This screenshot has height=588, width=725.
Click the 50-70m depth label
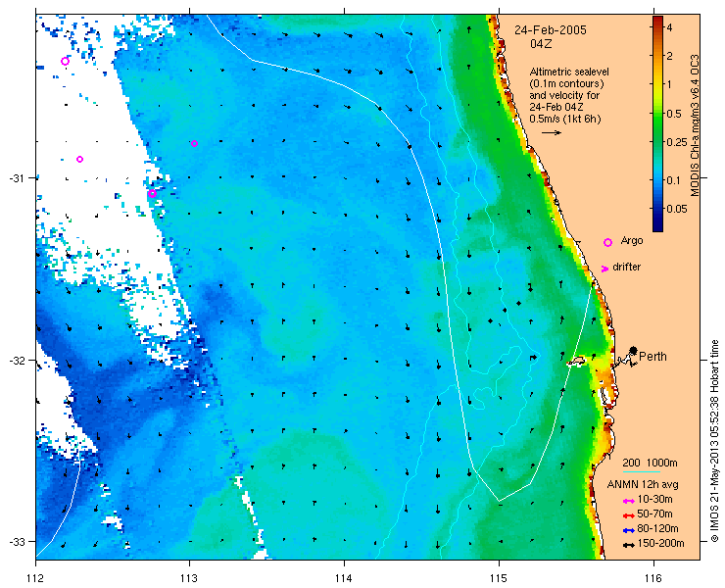tap(654, 514)
